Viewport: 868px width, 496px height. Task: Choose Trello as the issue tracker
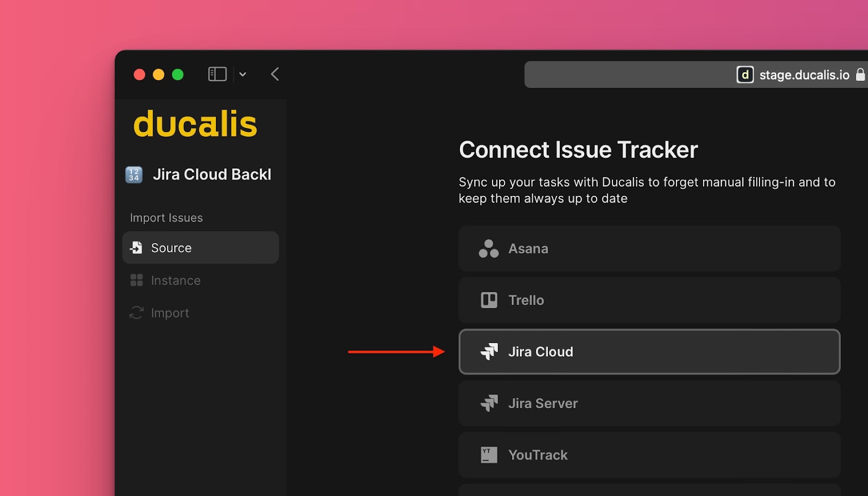649,300
